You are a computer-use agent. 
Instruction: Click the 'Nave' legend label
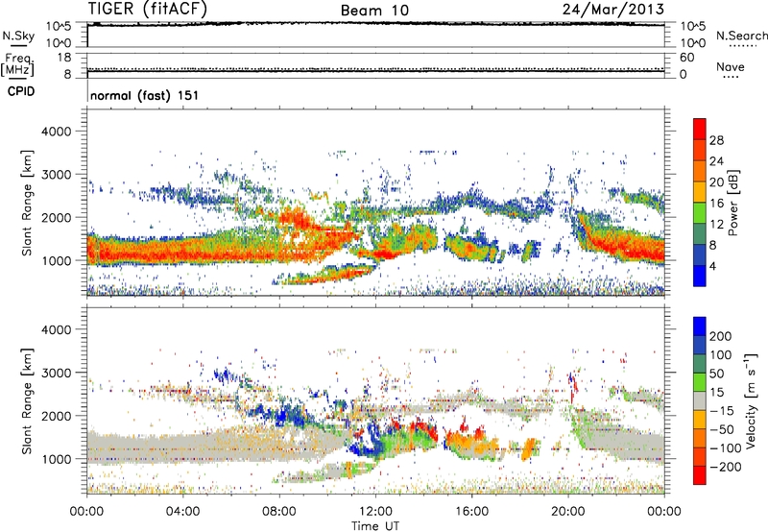[x=731, y=67]
